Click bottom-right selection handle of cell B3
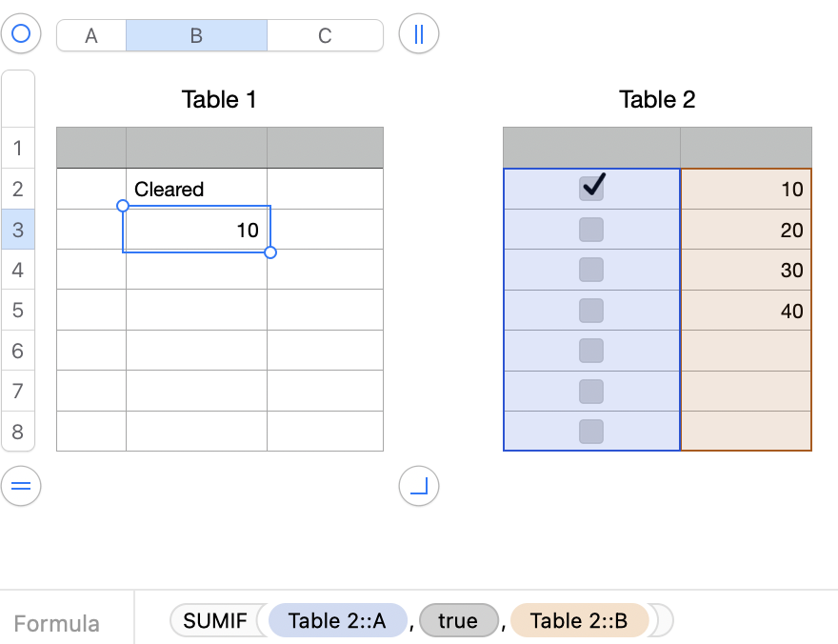Viewport: 838px width, 644px height. click(270, 252)
